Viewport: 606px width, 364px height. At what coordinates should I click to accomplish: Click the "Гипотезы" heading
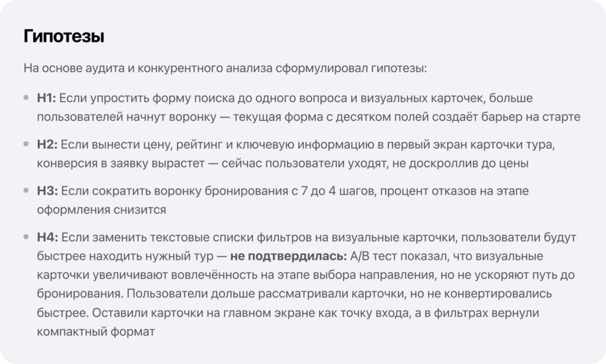point(64,36)
